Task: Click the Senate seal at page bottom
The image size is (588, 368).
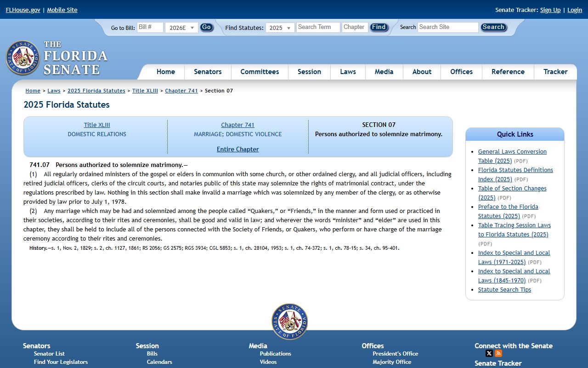Action: pos(289,322)
